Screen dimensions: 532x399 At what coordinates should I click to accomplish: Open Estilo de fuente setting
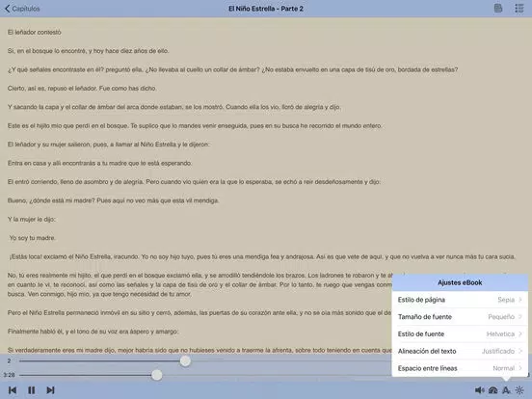coord(460,333)
